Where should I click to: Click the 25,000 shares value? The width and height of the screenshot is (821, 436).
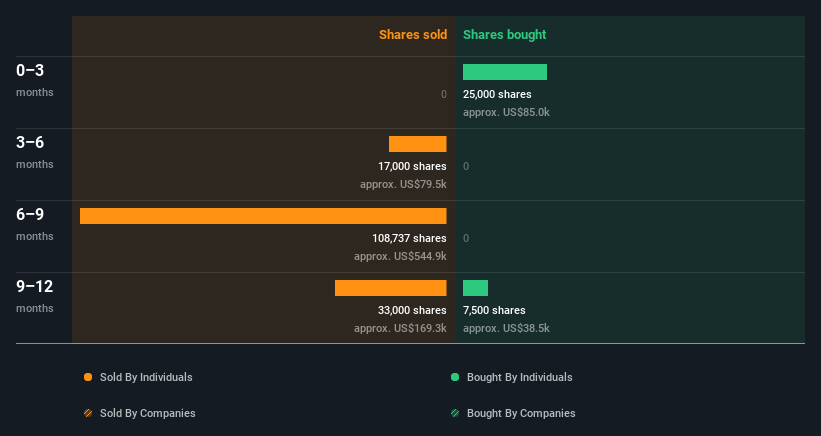point(497,94)
